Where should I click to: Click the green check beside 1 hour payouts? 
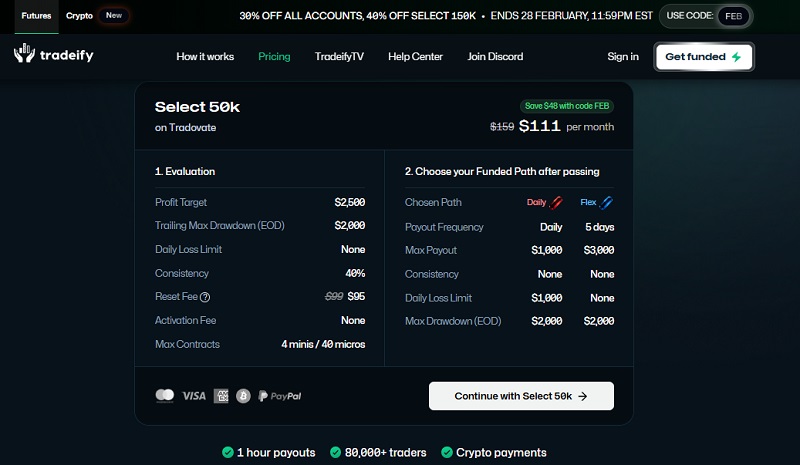click(228, 452)
